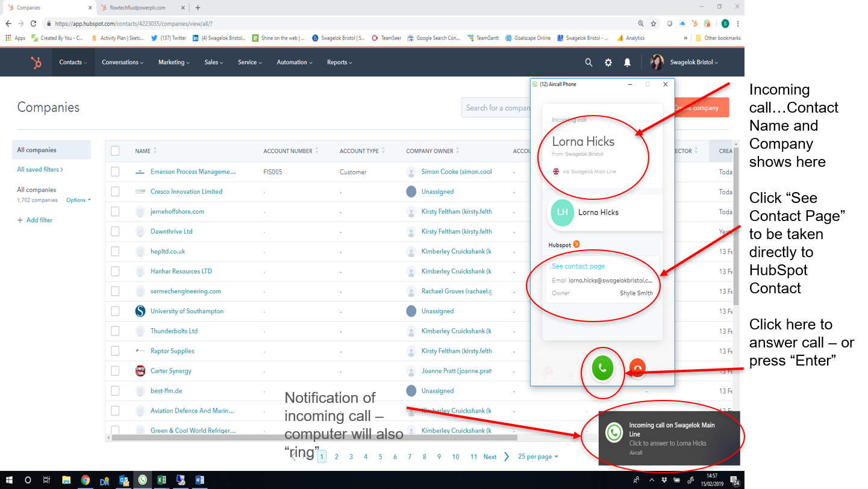The image size is (868, 489).
Task: Open HubSpot settings gear icon
Action: 608,62
